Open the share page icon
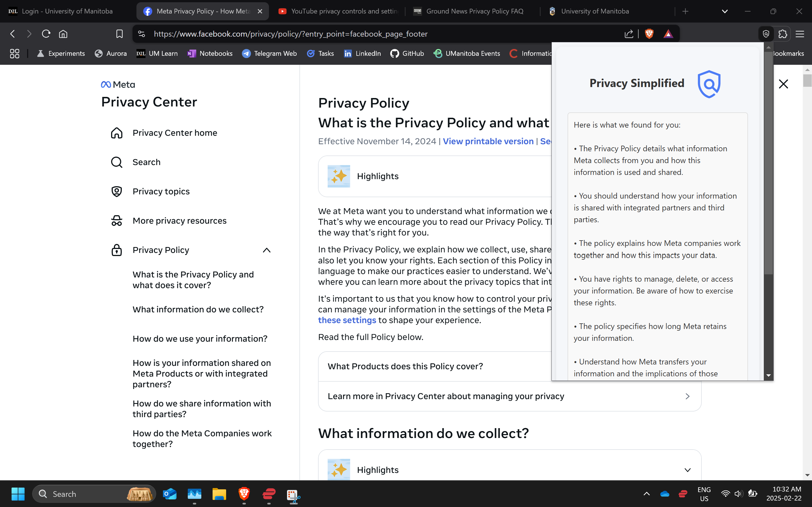Image resolution: width=812 pixels, height=507 pixels. click(628, 34)
